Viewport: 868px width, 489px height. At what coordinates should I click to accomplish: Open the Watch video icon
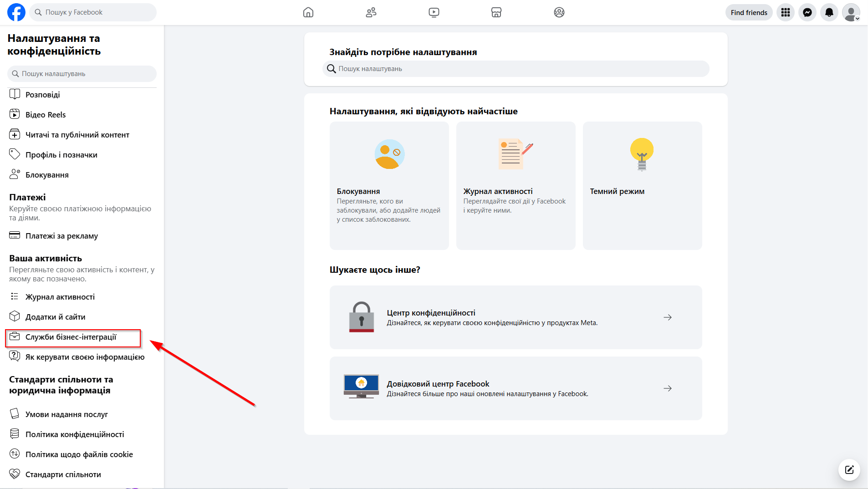pyautogui.click(x=434, y=12)
